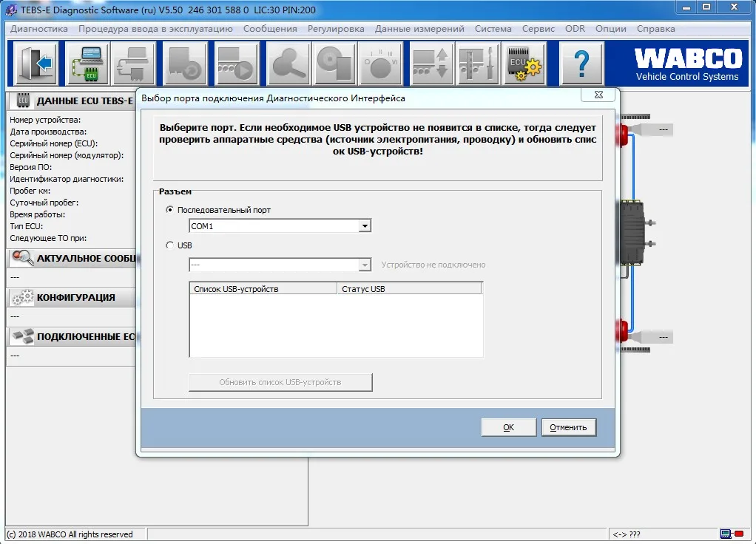This screenshot has height=544, width=756.
Task: Click the Статус USB column header
Action: pyautogui.click(x=409, y=288)
